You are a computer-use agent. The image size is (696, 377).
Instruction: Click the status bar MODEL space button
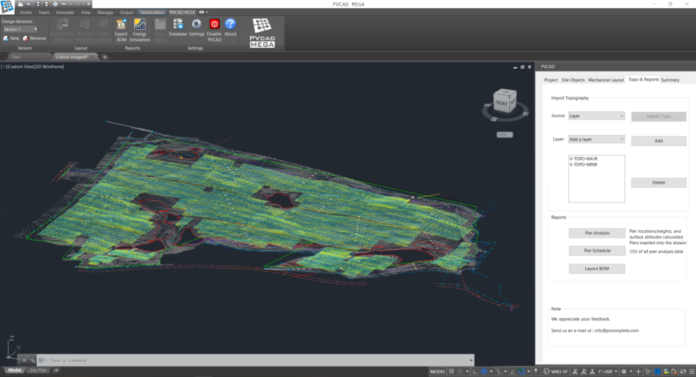438,372
